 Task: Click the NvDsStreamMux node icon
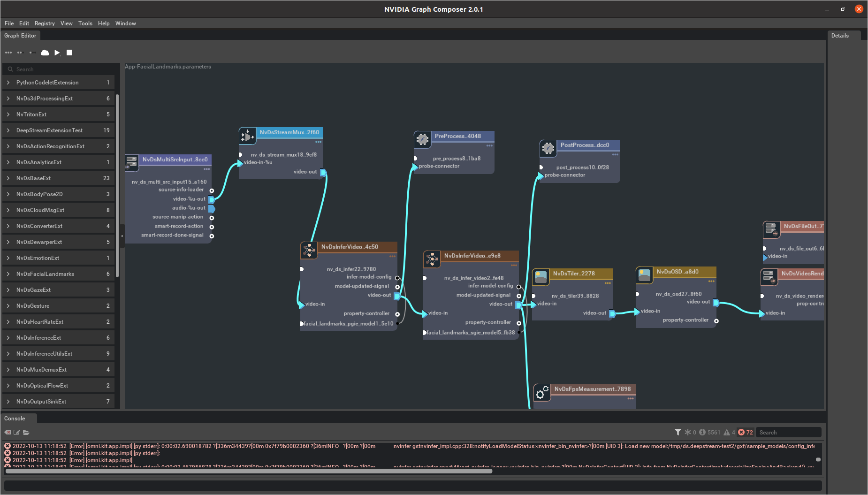[x=247, y=137]
